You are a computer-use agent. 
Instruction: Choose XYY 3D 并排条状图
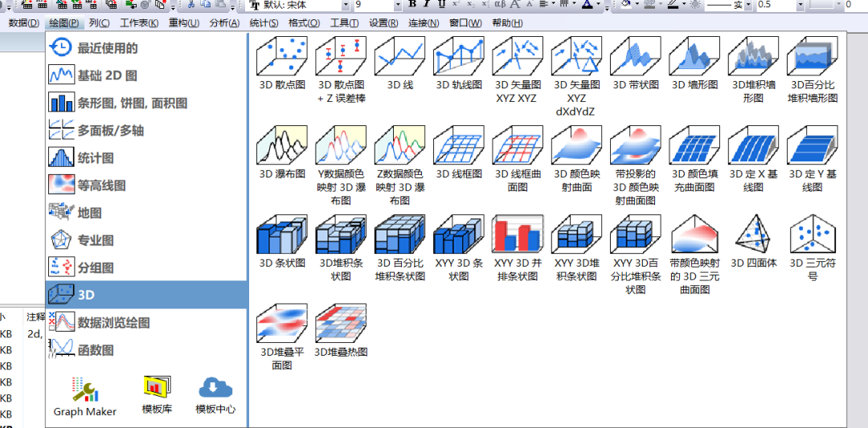(518, 248)
